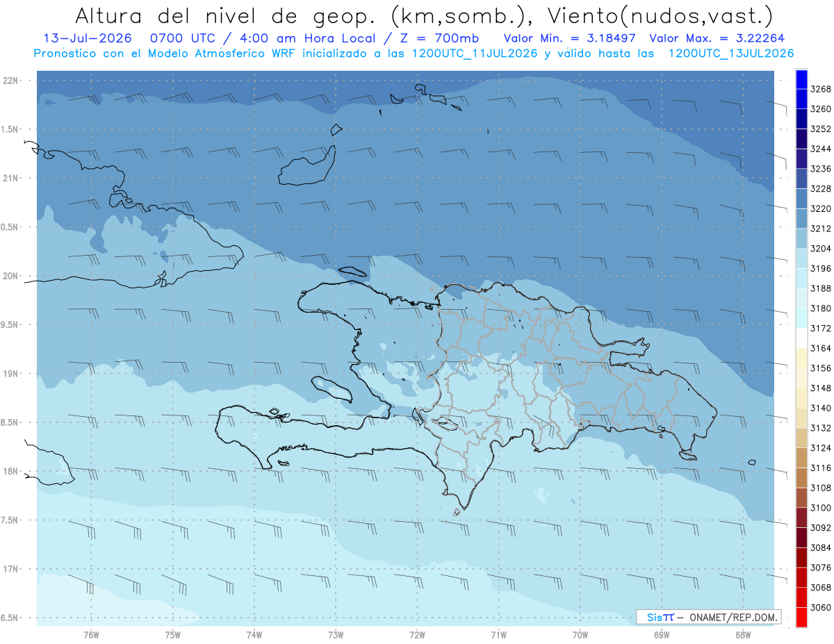Click the '18N' latitude axis label
Screen dimensions: 834x644
pyautogui.click(x=12, y=472)
